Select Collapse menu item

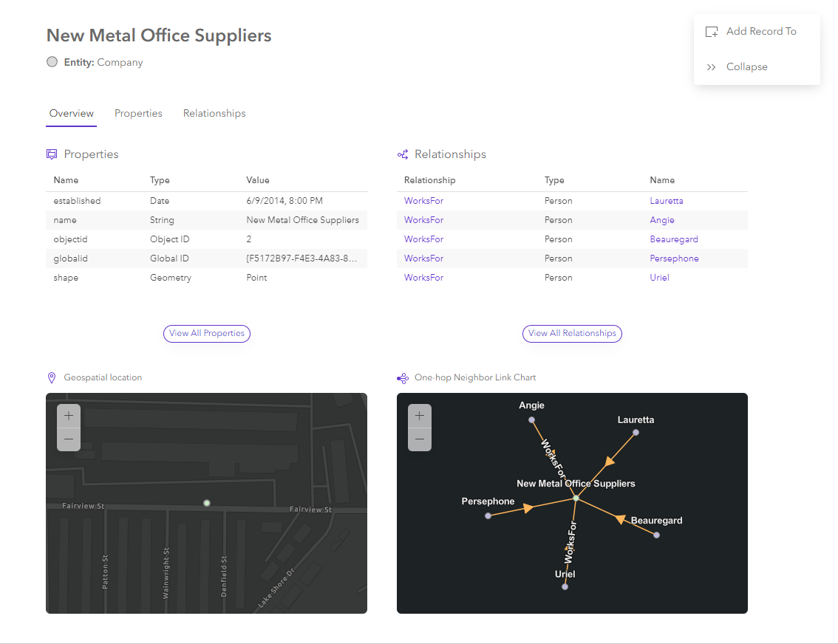pyautogui.click(x=746, y=66)
